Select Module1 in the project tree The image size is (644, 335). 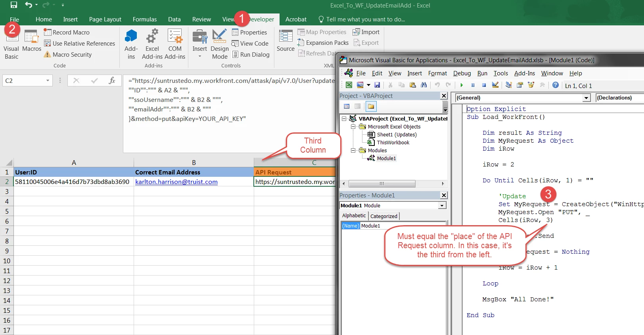pos(386,158)
